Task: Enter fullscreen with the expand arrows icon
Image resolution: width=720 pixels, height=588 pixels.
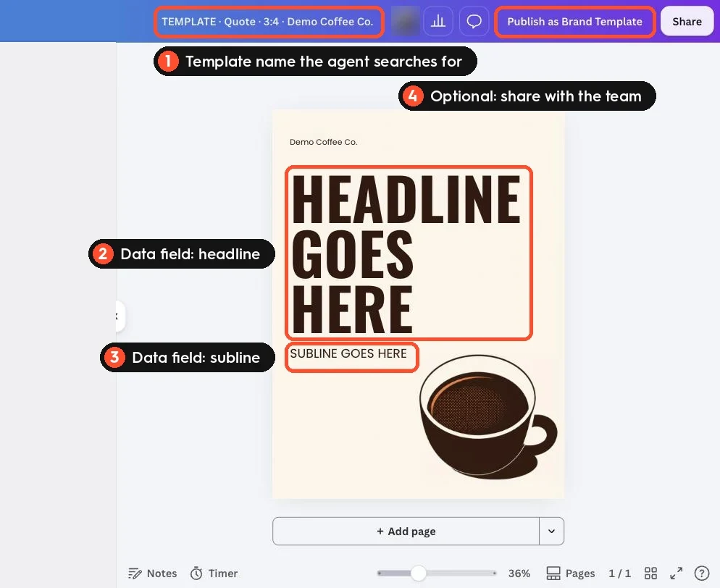Action: (x=676, y=574)
